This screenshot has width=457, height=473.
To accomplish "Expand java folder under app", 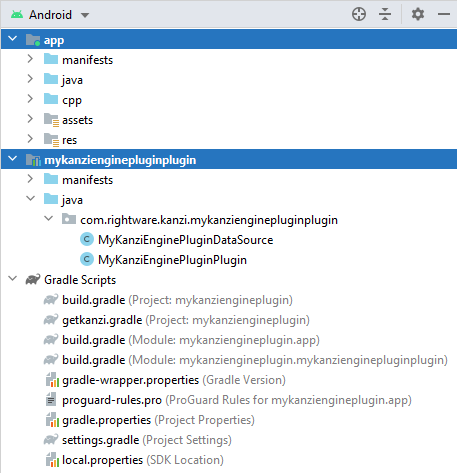I will tap(30, 79).
